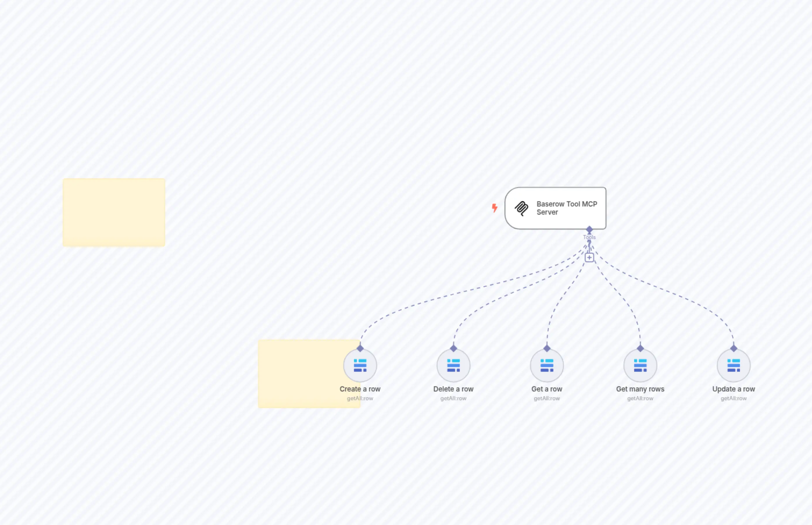Screen dimensions: 812x525
Task: Click the Create a row node title
Action: 360,389
